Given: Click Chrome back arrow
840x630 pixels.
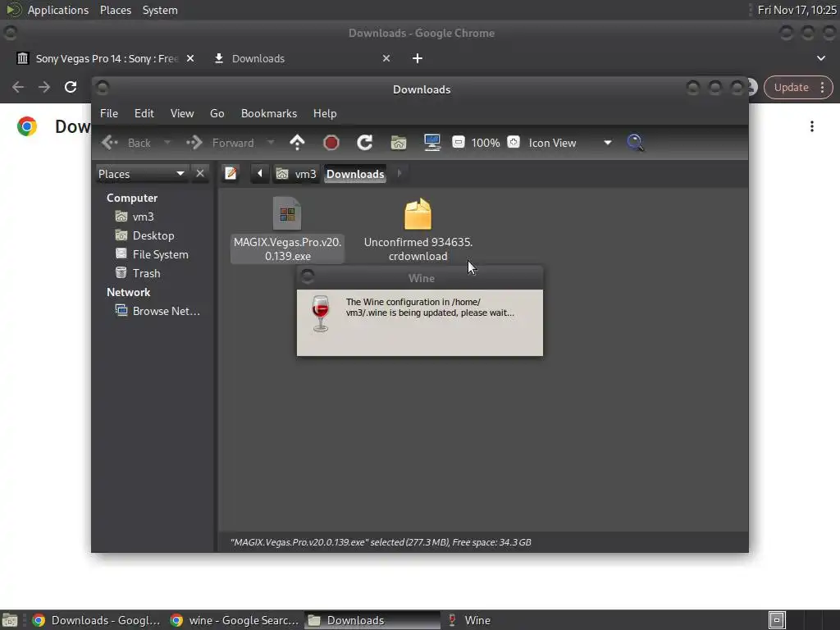Looking at the screenshot, I should click(x=18, y=87).
